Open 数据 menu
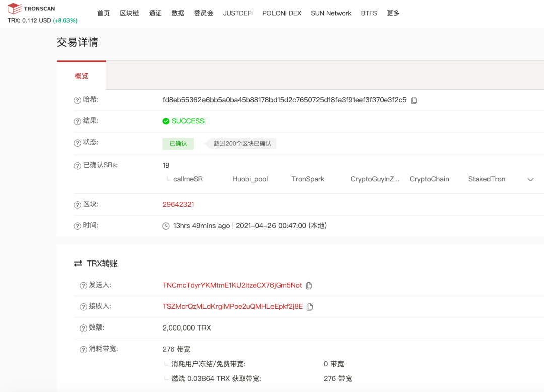This screenshot has height=392, width=544. pos(178,13)
